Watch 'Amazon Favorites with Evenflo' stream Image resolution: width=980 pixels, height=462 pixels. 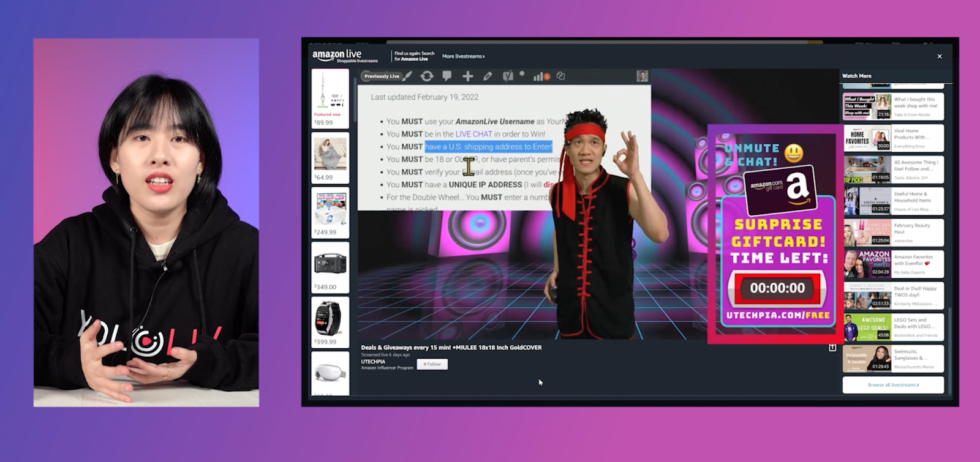(x=894, y=264)
